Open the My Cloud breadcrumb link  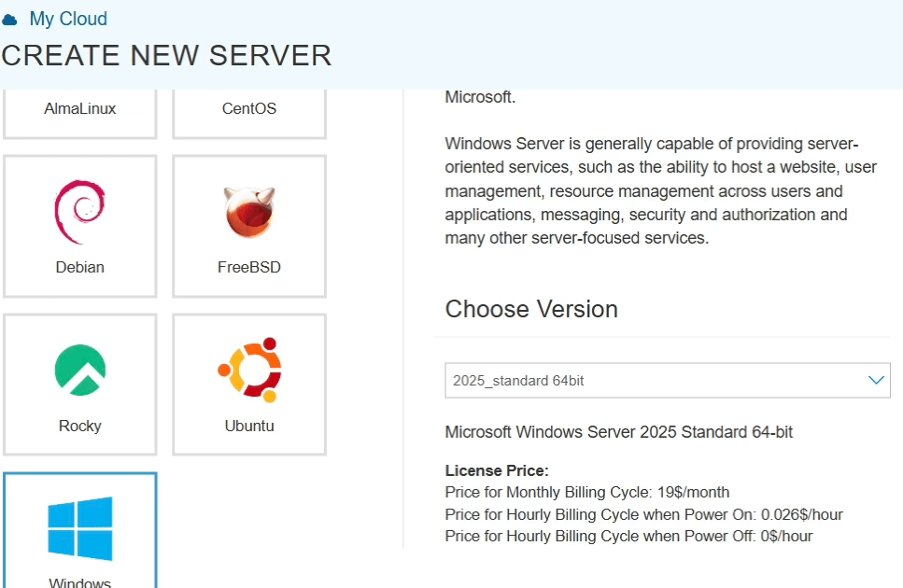[68, 19]
